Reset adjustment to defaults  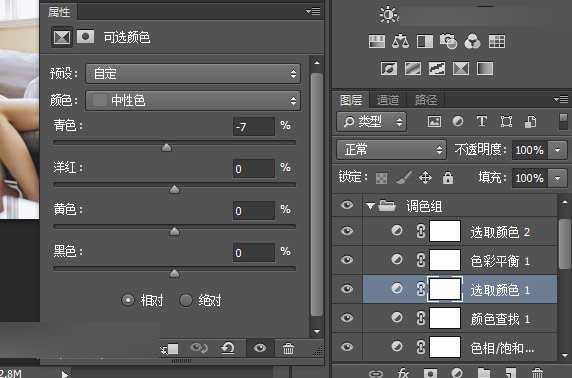tap(228, 348)
